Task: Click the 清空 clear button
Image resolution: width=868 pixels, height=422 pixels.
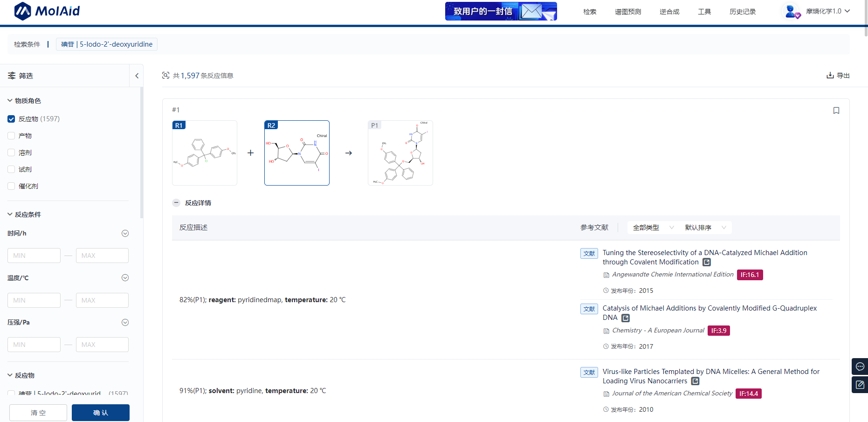Action: 38,413
